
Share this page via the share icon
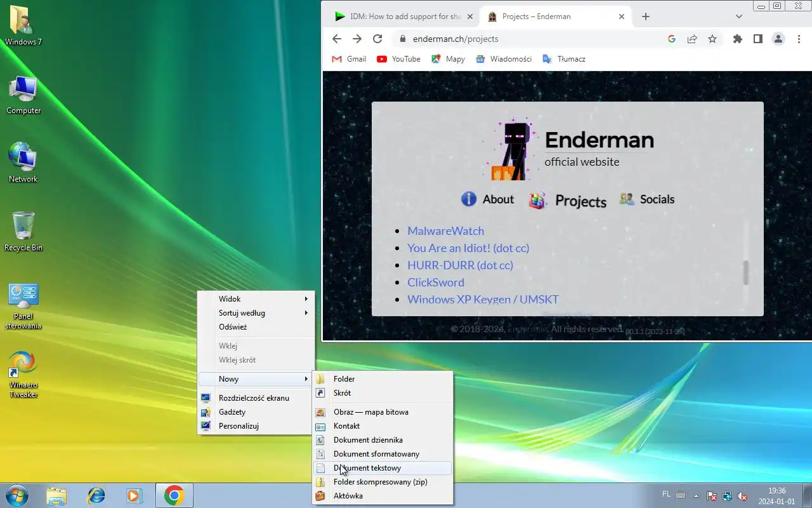click(x=692, y=39)
